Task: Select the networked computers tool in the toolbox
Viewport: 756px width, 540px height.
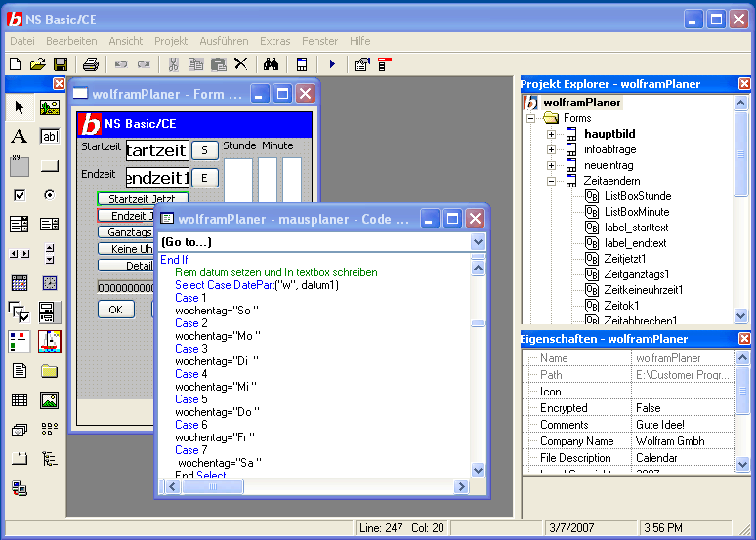Action: pyautogui.click(x=20, y=488)
